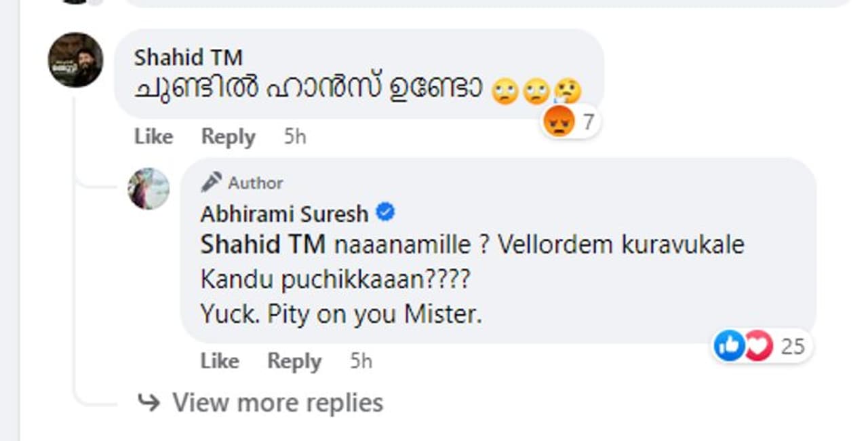Viewport: 868px width, 441px height.
Task: Click the angry reaction emoji icon
Action: (x=559, y=122)
